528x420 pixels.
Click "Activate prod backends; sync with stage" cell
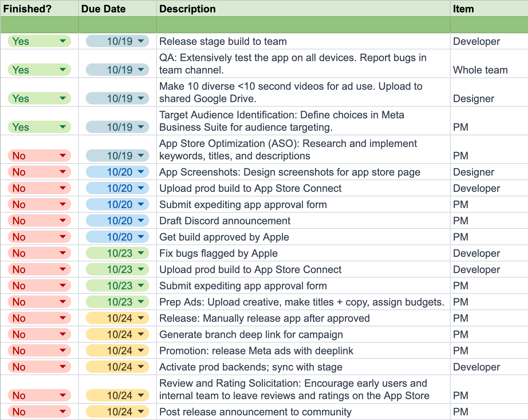point(303,367)
